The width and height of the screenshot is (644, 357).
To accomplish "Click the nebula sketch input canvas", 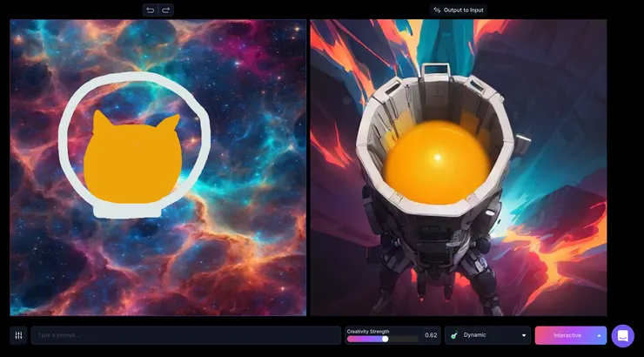I will pyautogui.click(x=158, y=167).
